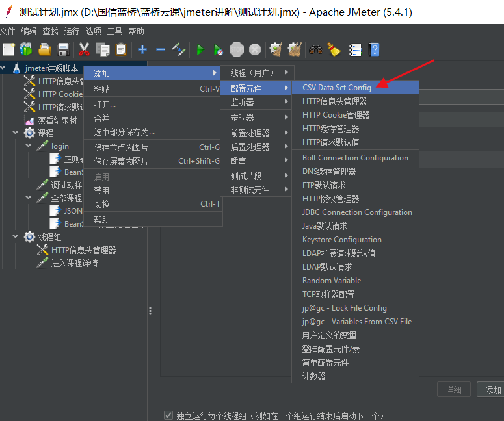504x421 pixels.
Task: Toggle 独立运行每个线程组 checkbox
Action: tap(168, 415)
